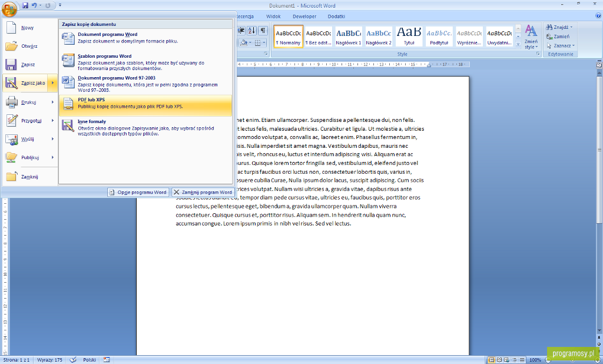Image resolution: width=603 pixels, height=364 pixels.
Task: Open the Zmień style dropdown
Action: [531, 37]
